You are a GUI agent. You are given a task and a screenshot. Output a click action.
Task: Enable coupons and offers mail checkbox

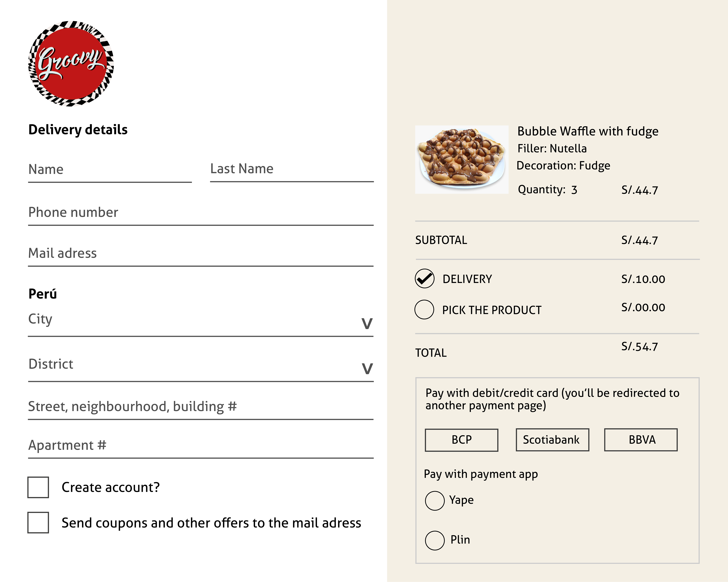click(38, 523)
